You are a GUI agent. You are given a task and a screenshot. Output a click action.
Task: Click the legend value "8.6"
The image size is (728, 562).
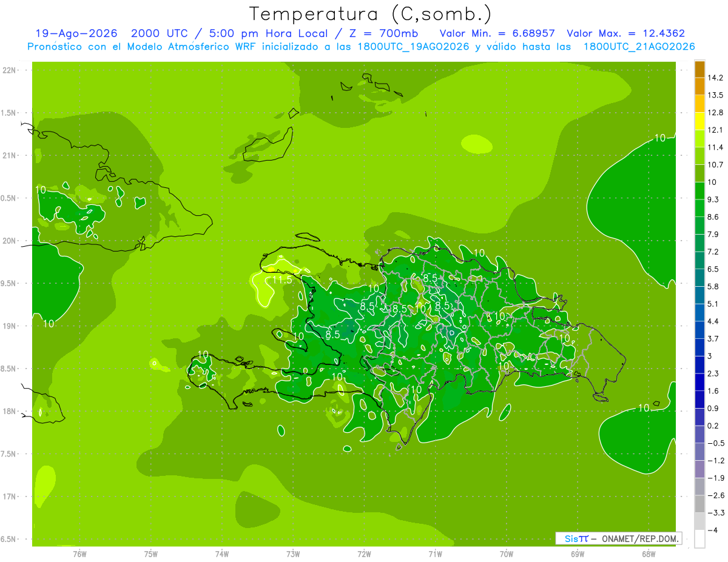(713, 217)
